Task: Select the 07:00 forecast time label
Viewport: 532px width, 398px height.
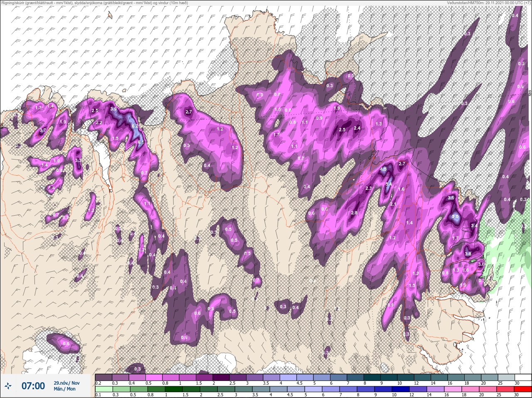Action: [x=33, y=386]
